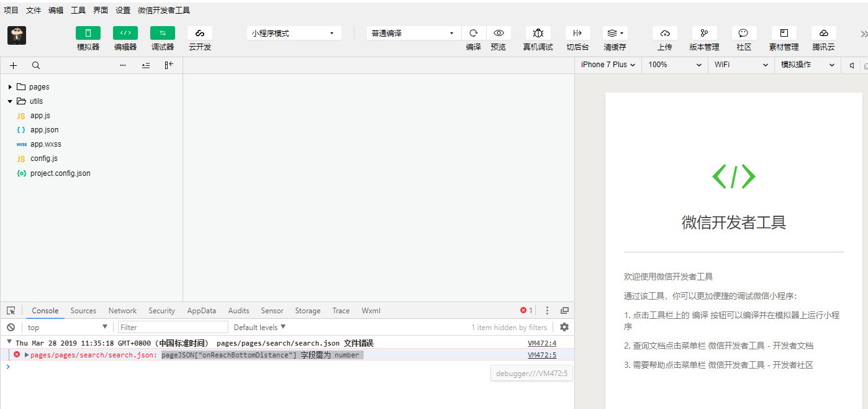Add a new file with the plus icon
The height and width of the screenshot is (409, 868).
point(14,65)
